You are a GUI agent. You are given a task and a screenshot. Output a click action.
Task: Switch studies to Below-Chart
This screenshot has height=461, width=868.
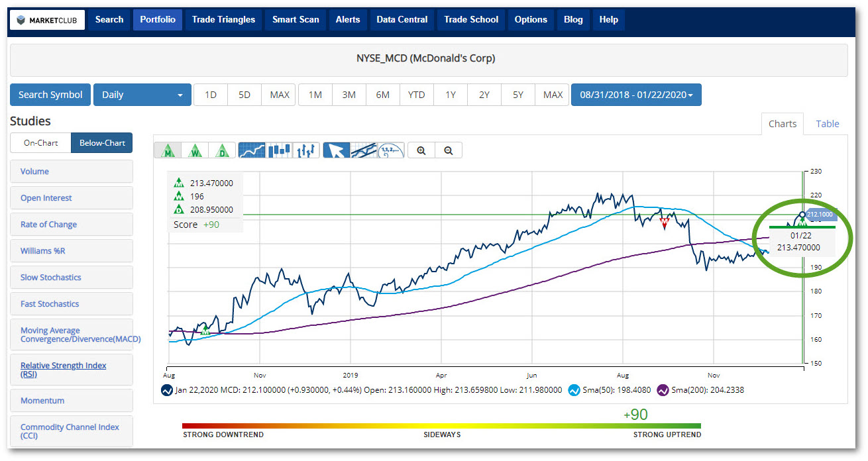102,143
